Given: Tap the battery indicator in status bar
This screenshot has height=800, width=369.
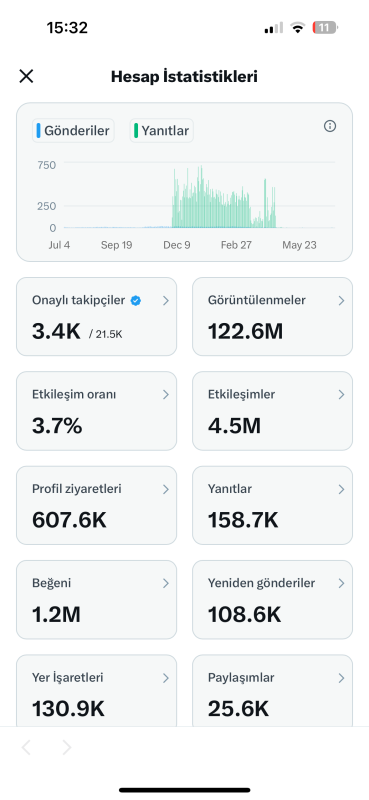Looking at the screenshot, I should (x=325, y=28).
